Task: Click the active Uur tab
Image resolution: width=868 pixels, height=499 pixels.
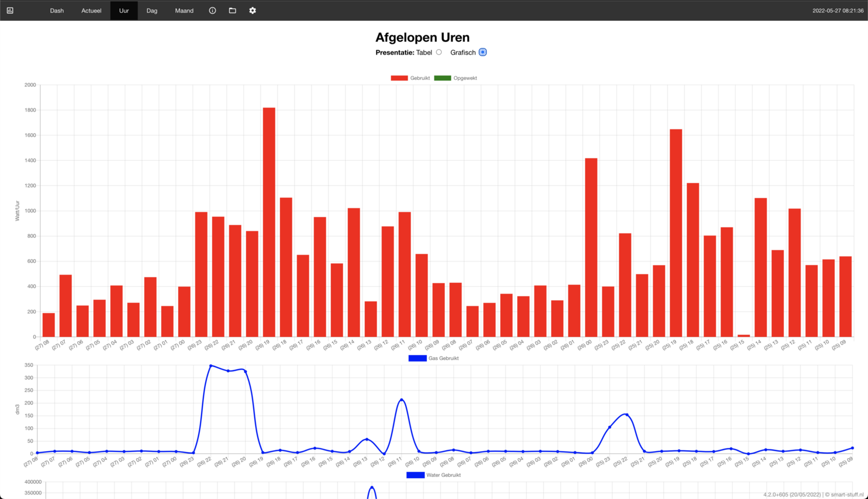Action: tap(123, 10)
